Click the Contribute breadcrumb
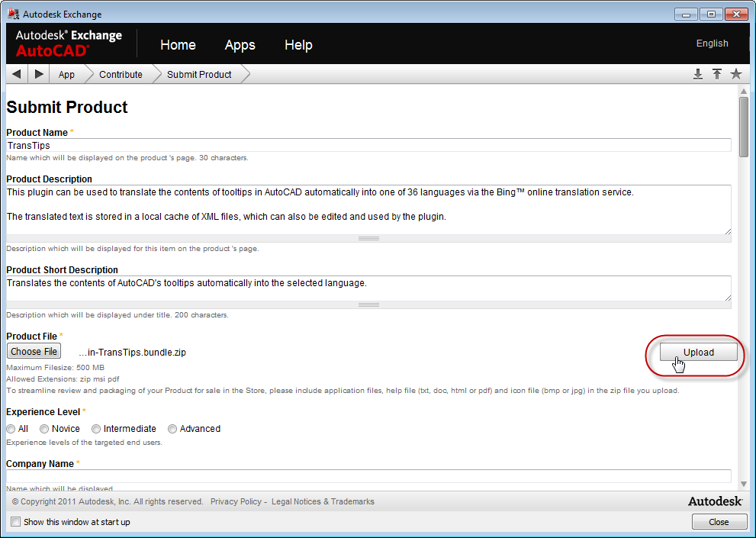The height and width of the screenshot is (538, 756). pos(121,75)
